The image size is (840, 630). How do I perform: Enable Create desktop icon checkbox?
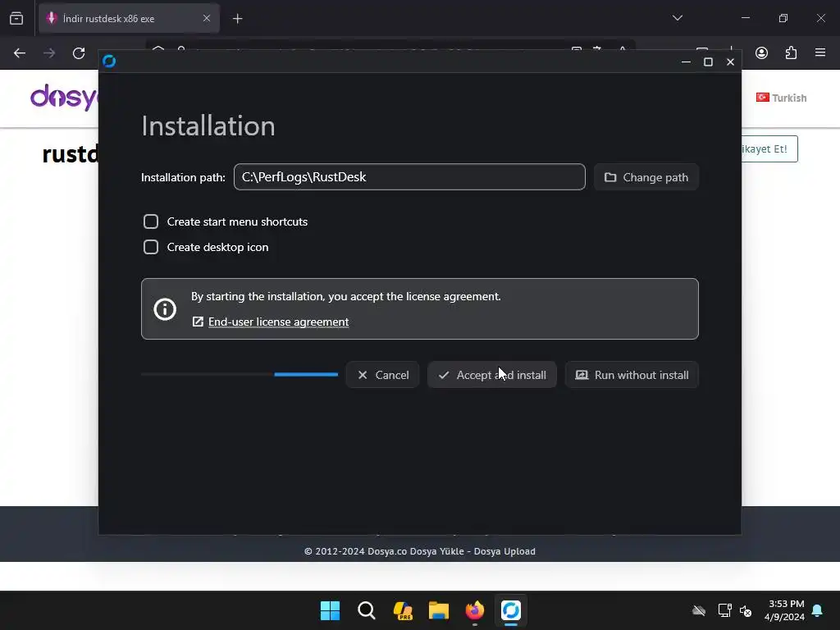(x=151, y=247)
